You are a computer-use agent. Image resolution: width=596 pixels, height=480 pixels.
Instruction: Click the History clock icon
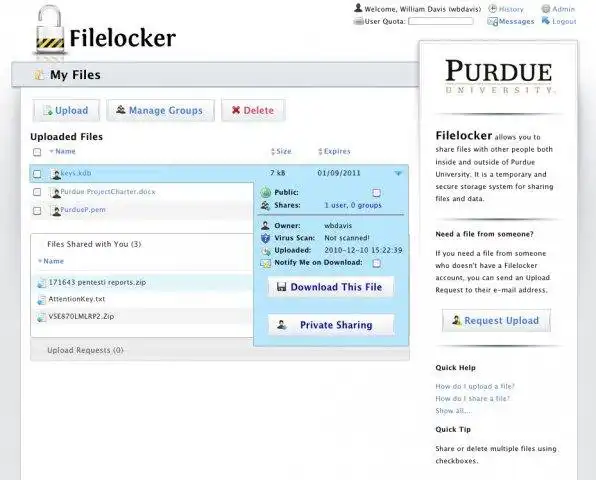[x=493, y=9]
